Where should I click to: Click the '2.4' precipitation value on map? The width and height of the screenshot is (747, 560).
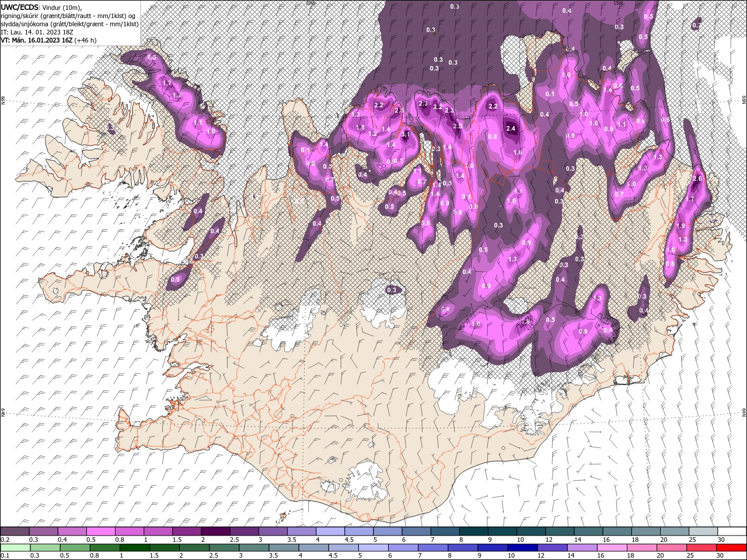tap(511, 128)
